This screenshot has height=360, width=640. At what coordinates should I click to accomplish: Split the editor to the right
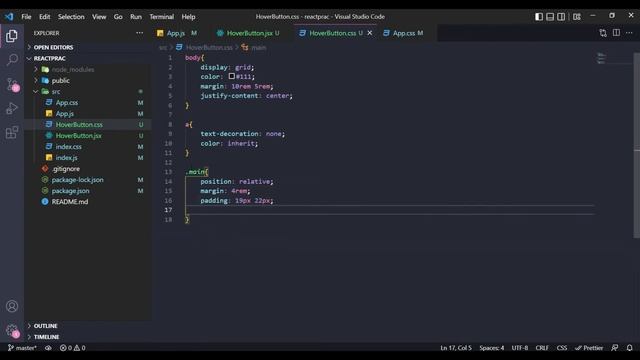(616, 33)
